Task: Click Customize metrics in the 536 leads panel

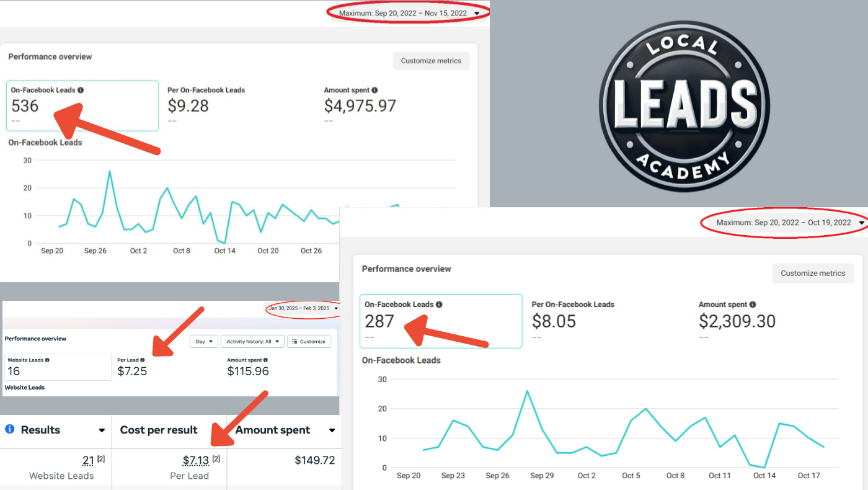Action: coord(431,61)
